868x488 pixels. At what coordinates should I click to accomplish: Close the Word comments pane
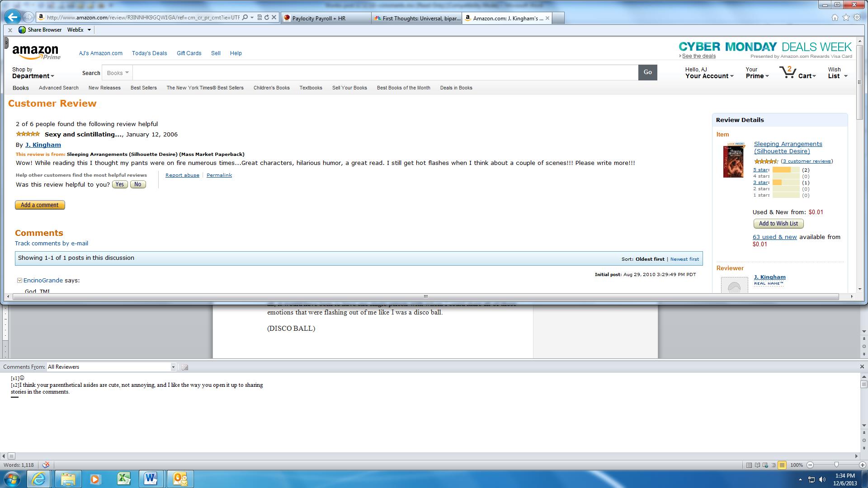pyautogui.click(x=862, y=366)
